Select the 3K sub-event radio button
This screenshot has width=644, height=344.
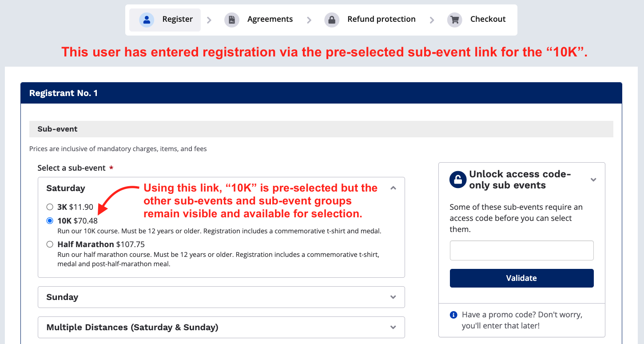50,207
